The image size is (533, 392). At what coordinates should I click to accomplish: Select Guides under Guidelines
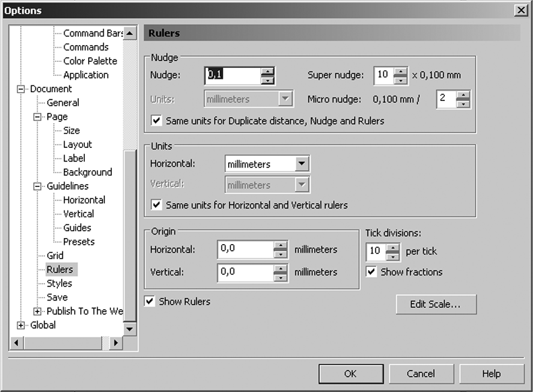click(x=77, y=228)
